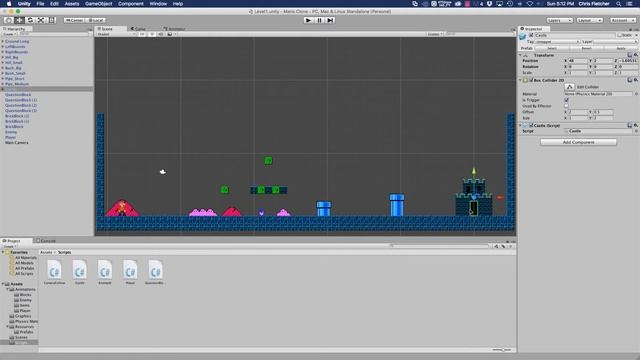Open the GameObject menu
The height and width of the screenshot is (360, 640).
click(98, 4)
